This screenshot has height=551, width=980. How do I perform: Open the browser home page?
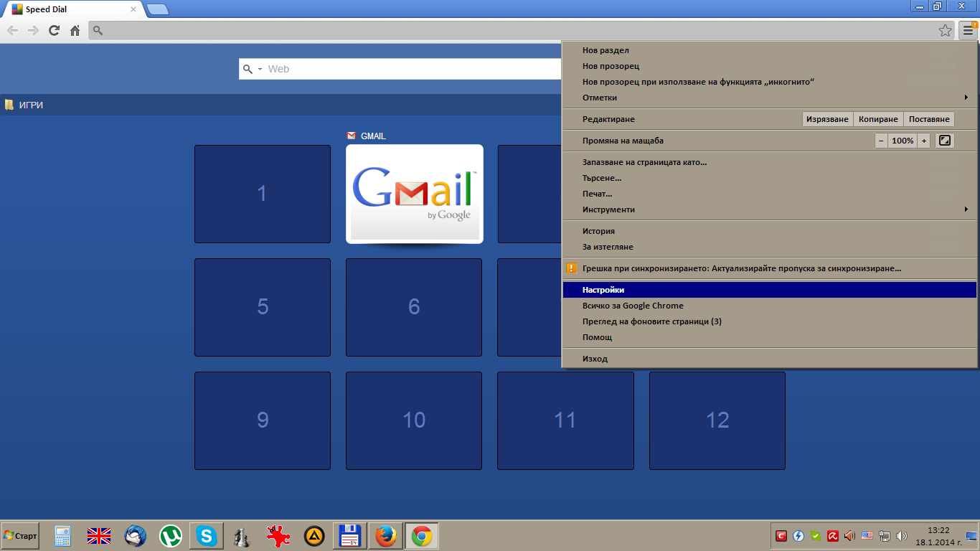point(75,30)
